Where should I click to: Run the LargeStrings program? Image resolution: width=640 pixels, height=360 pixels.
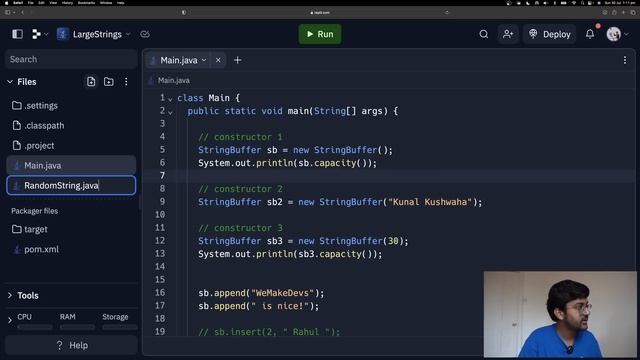(x=320, y=34)
